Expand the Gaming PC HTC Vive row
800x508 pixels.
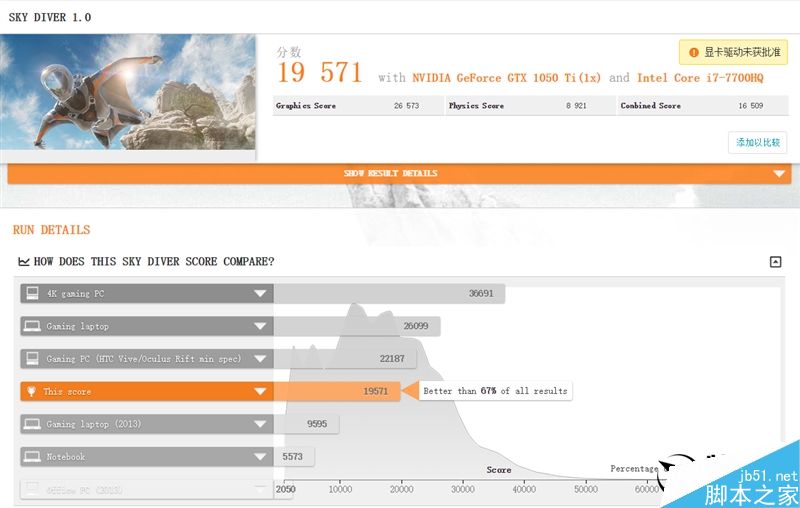[260, 359]
